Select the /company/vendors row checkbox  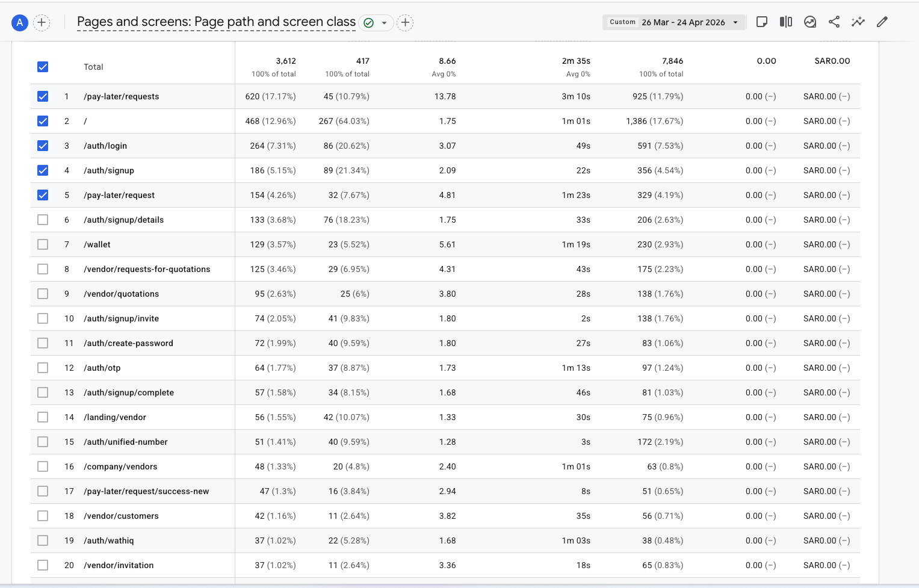[x=43, y=466]
